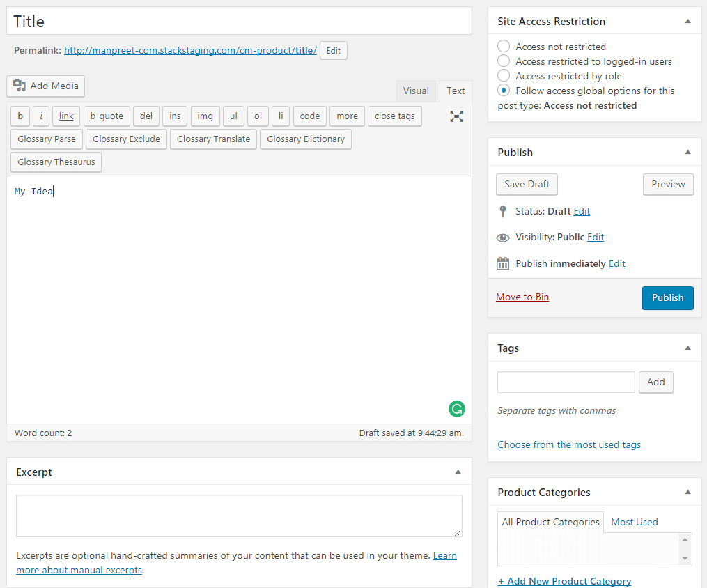Switch to the Visual editor tab
This screenshot has height=588, width=707.
click(416, 91)
